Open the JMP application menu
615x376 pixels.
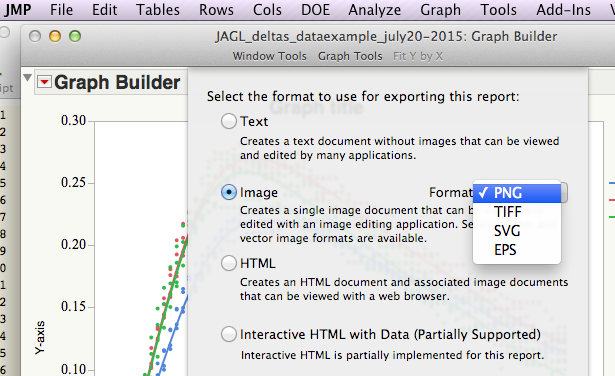tap(18, 10)
